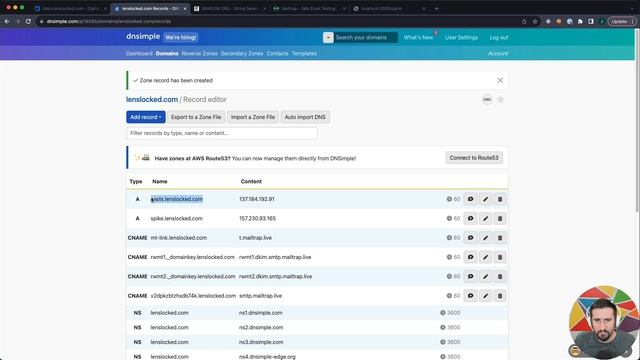Click the We're hiring! badge
The height and width of the screenshot is (360, 640).
point(181,37)
